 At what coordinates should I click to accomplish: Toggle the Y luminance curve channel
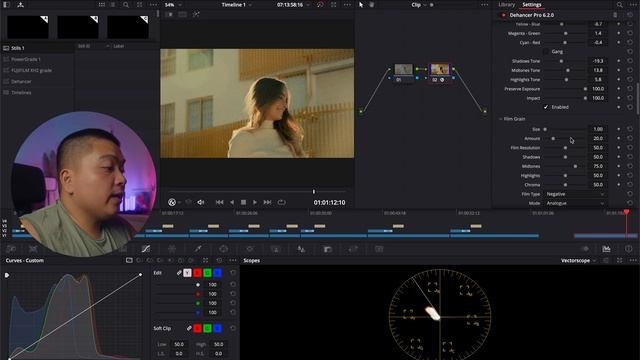[x=187, y=273]
